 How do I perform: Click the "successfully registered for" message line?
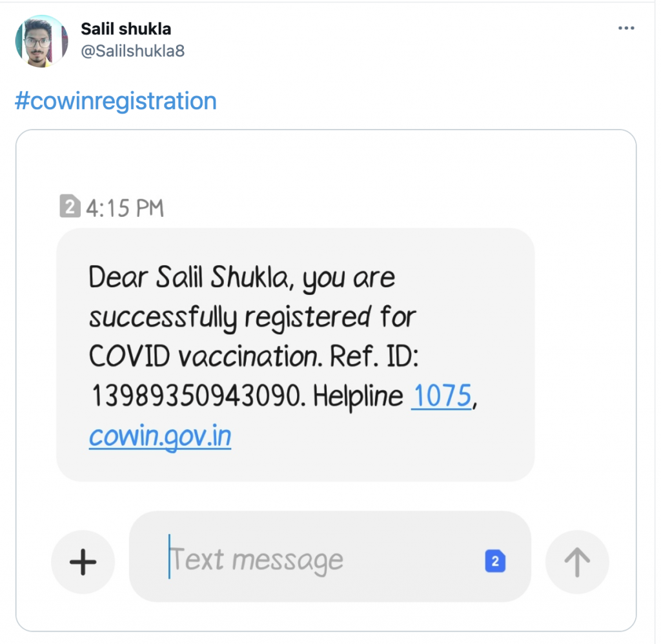click(252, 317)
